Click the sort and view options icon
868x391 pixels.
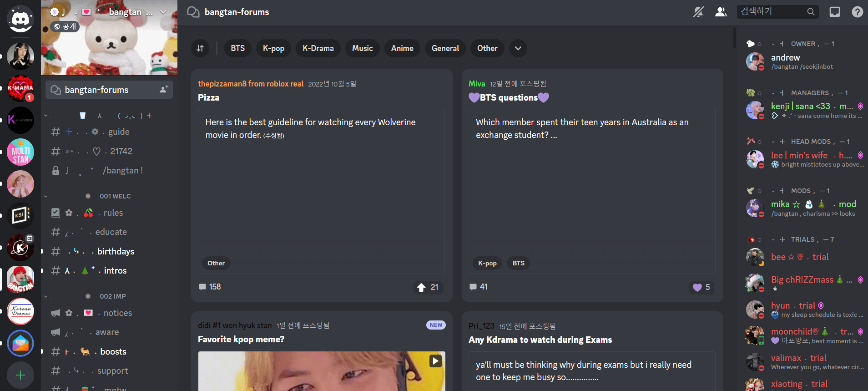(x=200, y=48)
